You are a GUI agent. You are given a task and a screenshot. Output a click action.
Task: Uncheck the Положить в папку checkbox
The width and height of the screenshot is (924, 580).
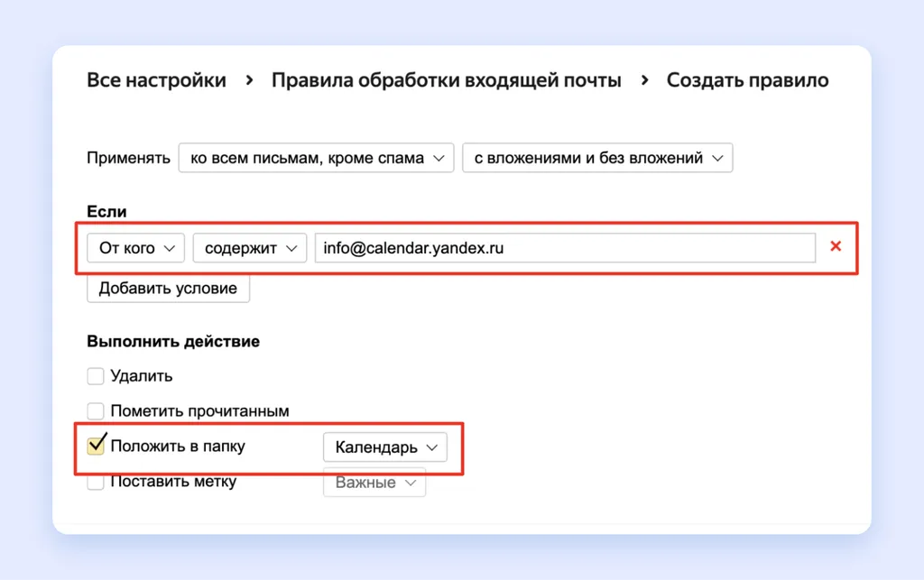point(96,446)
